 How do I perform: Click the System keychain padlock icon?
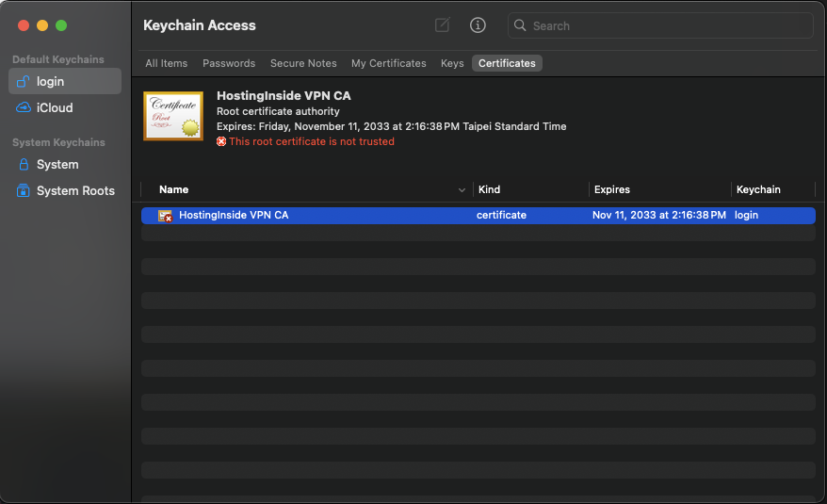pyautogui.click(x=24, y=164)
